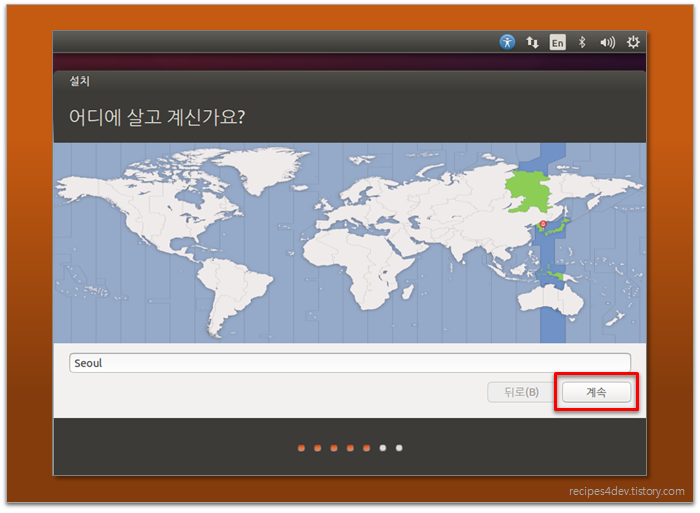Select the red Seoul location pin on map
Image resolution: width=700 pixels, height=513 pixels.
[x=543, y=224]
